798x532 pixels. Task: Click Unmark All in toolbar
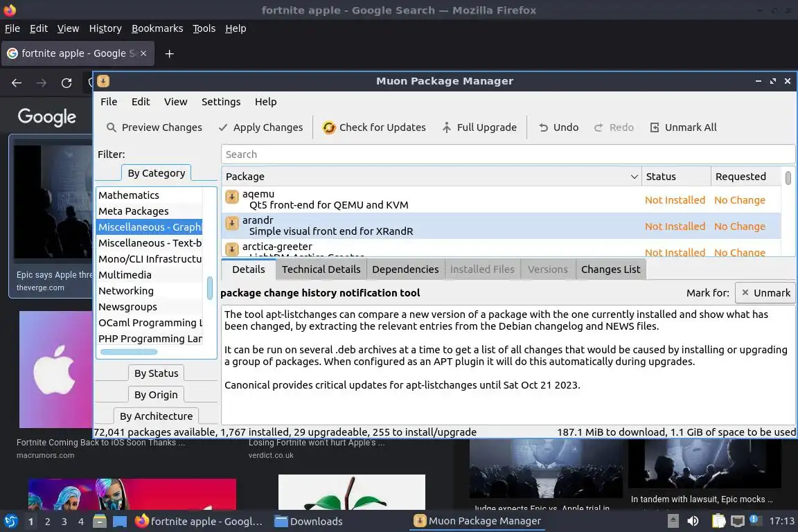pos(683,127)
